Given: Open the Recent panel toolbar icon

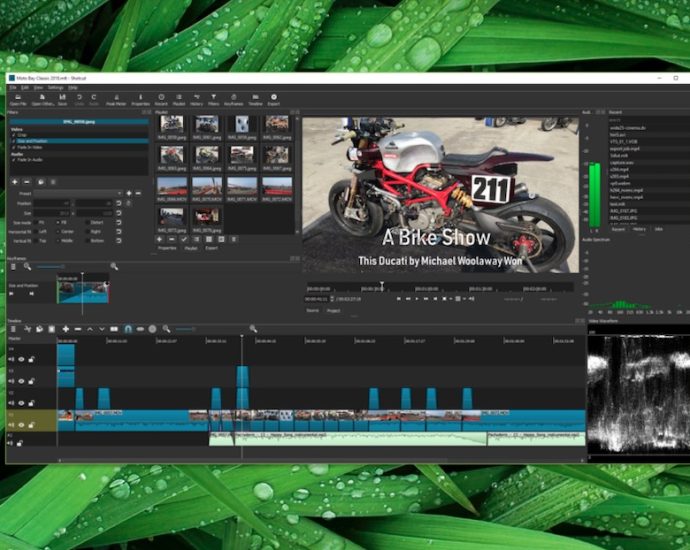Looking at the screenshot, I should 161,100.
